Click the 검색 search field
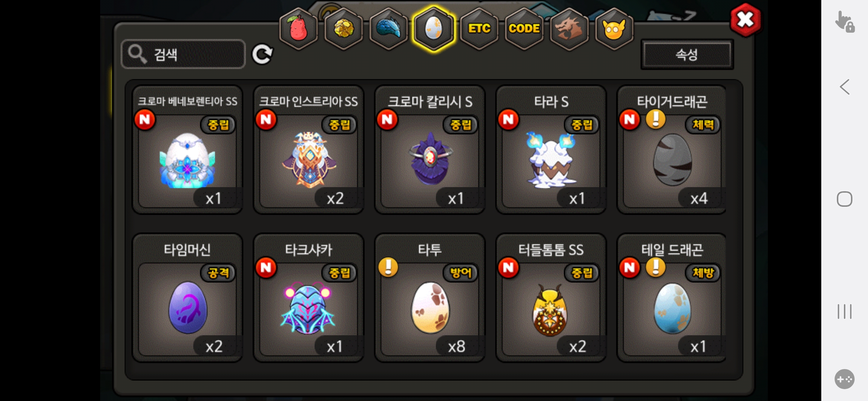The image size is (868, 401). (x=183, y=54)
